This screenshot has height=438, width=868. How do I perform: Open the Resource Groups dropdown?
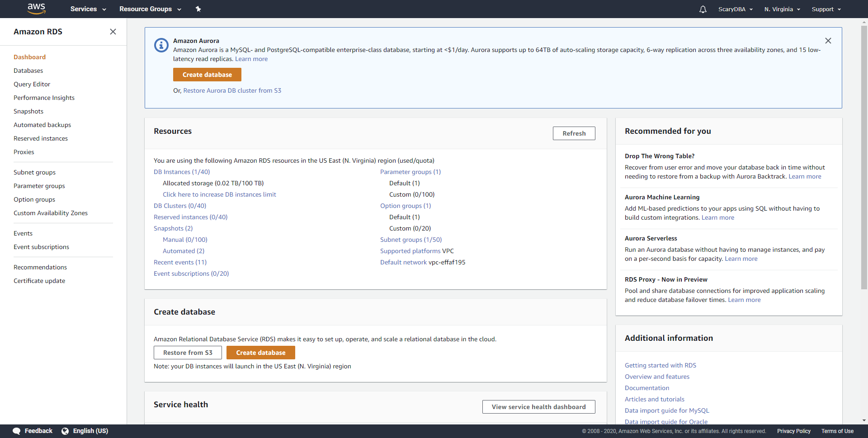tap(150, 9)
